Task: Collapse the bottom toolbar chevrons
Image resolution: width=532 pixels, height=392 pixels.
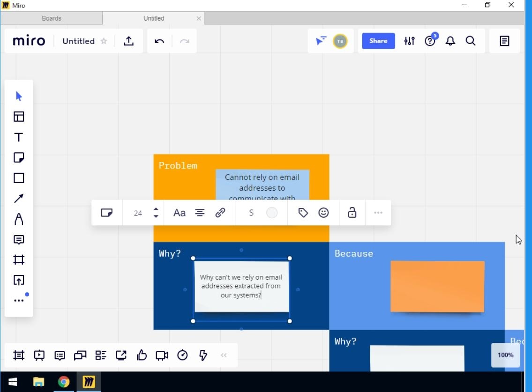Action: coord(224,355)
